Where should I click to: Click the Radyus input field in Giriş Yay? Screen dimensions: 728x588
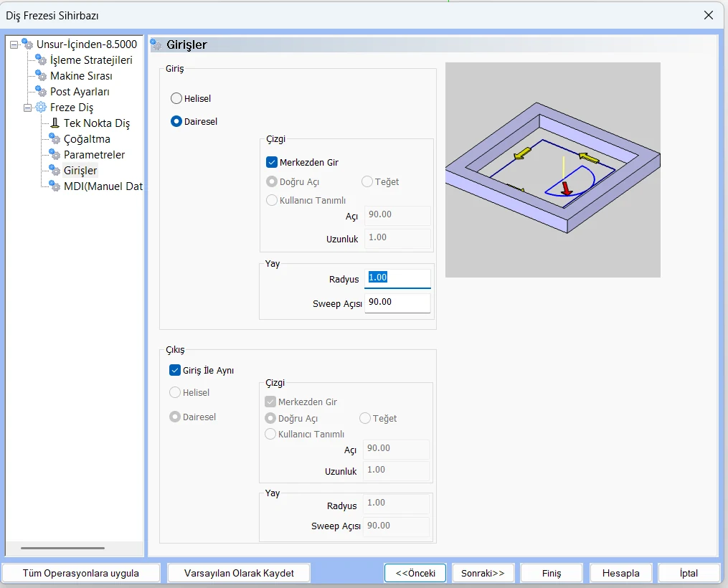pyautogui.click(x=397, y=278)
